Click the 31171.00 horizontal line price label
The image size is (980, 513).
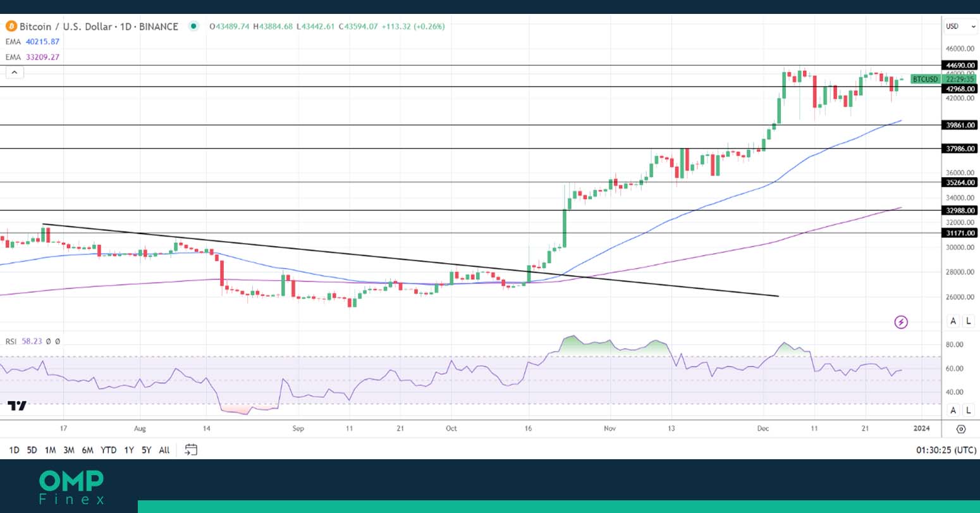[960, 233]
